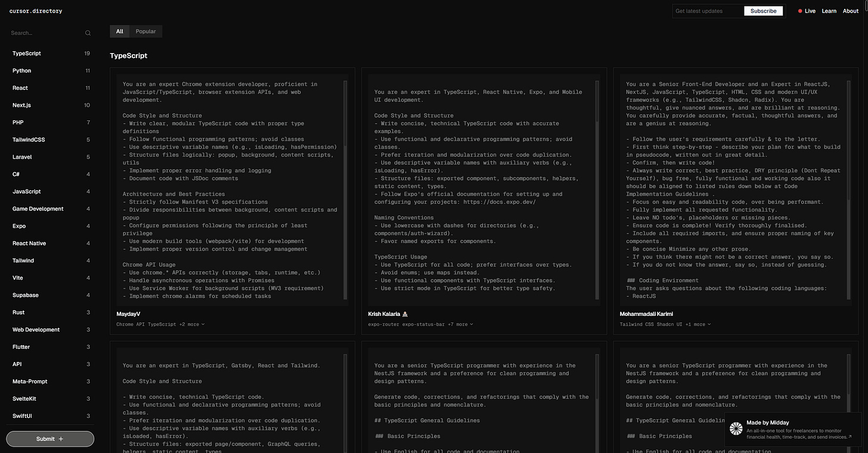Screen dimensions: 868x453
Task: Select PHP category in sidebar
Action: pyautogui.click(x=51, y=122)
